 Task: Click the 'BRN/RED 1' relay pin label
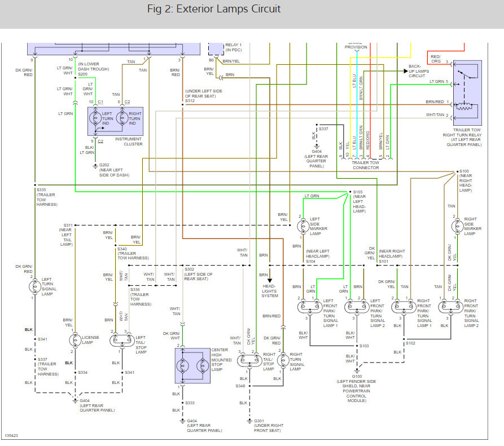437,102
